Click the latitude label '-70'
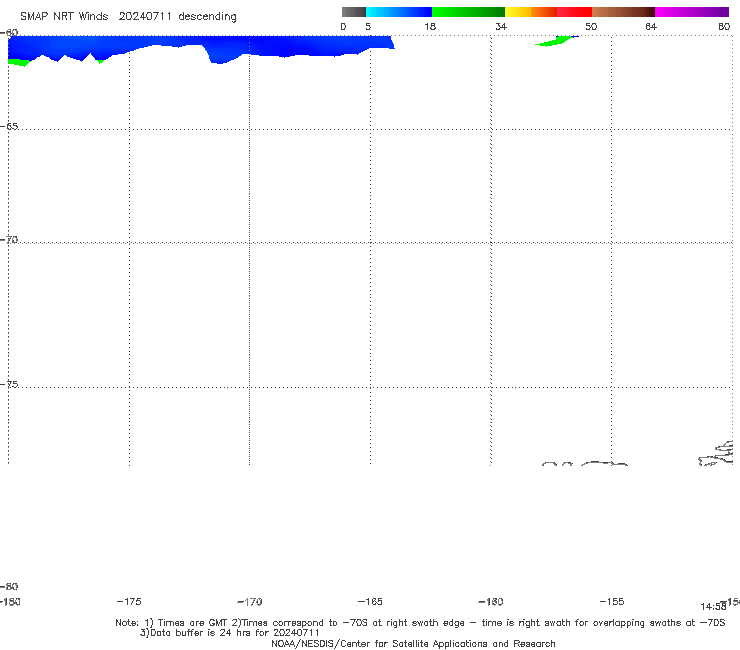 coord(9,239)
